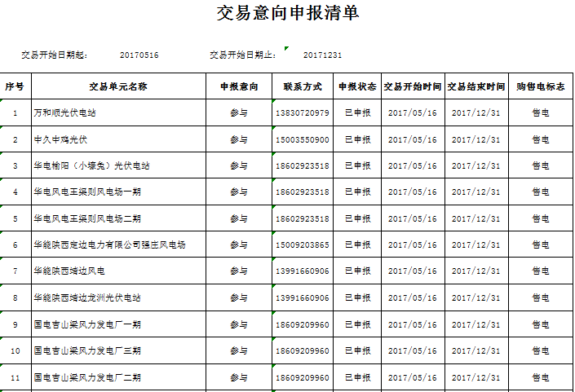575x392 pixels.
Task: Click 华能陕西定边电力有限公司强庄风电场 cell
Action: click(109, 245)
